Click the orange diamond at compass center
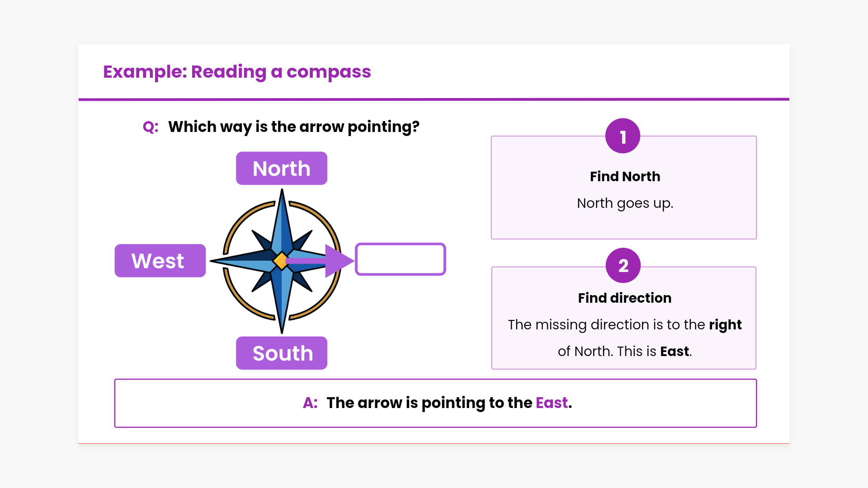Image resolution: width=868 pixels, height=488 pixels. [280, 261]
